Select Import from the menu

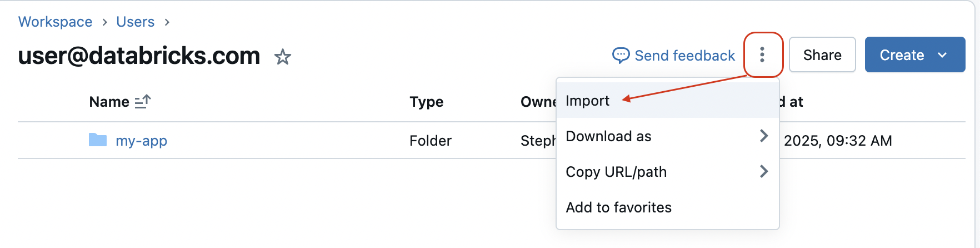[x=587, y=101]
